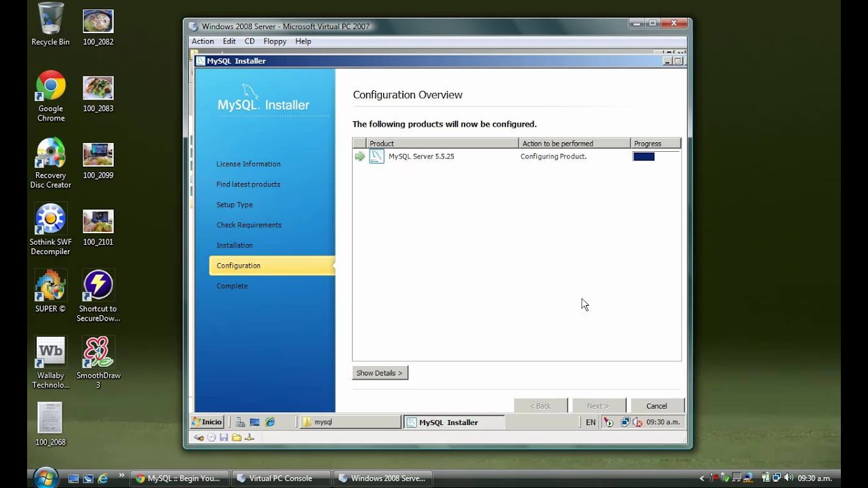Switch to Windows 2008 Serve... taskbar button
The width and height of the screenshot is (868, 488).
click(382, 479)
